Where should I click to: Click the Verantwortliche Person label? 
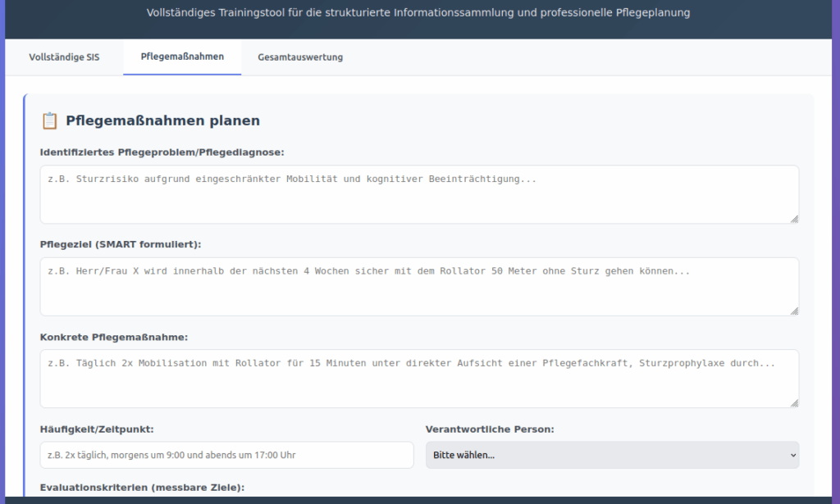(x=489, y=429)
